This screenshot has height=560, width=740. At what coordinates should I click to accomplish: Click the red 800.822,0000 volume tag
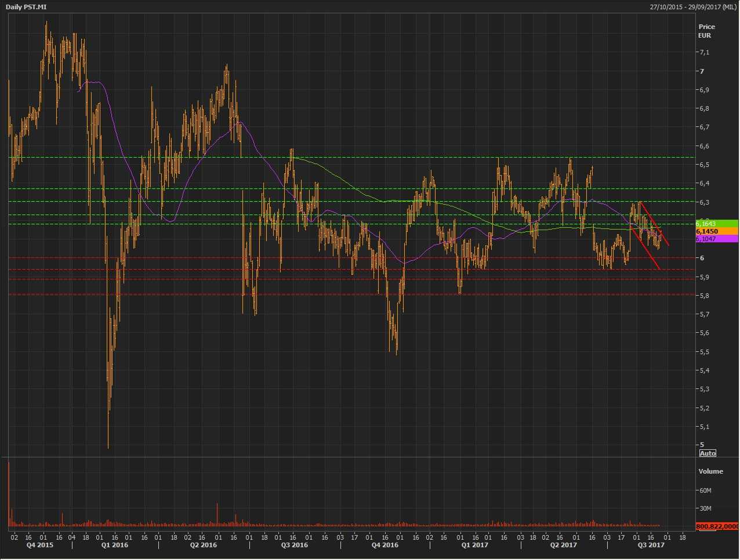(717, 526)
